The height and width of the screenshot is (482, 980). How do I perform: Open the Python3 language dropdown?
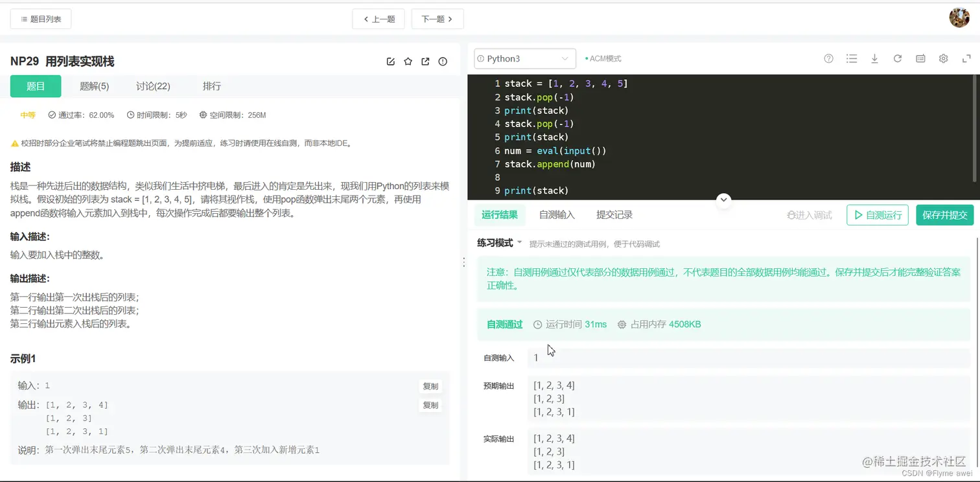(x=524, y=58)
